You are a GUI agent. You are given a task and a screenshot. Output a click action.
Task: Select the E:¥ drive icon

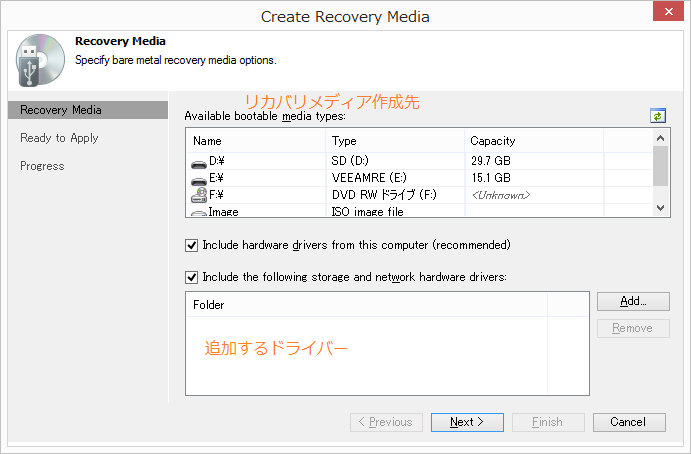(199, 181)
